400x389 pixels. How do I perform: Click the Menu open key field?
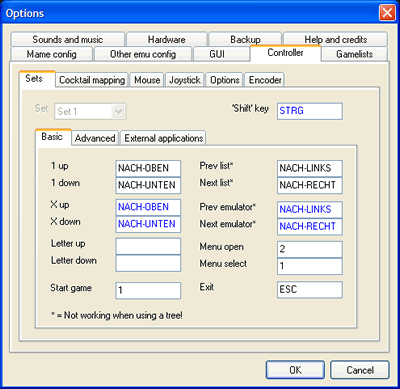tap(310, 249)
